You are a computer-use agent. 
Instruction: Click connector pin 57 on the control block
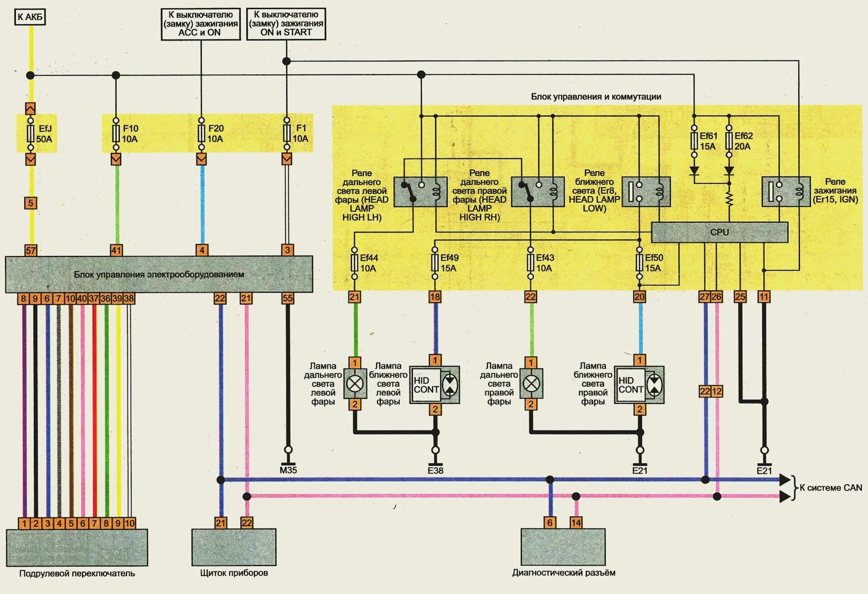30,250
